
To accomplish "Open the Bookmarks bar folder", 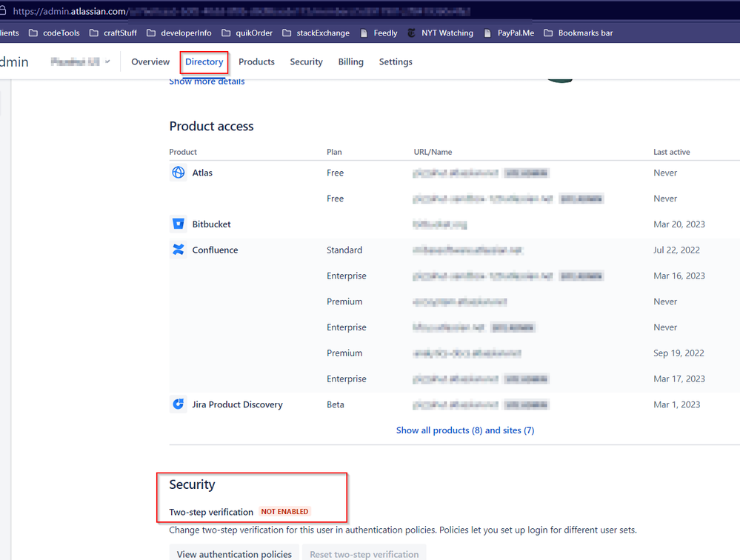I will pyautogui.click(x=579, y=33).
